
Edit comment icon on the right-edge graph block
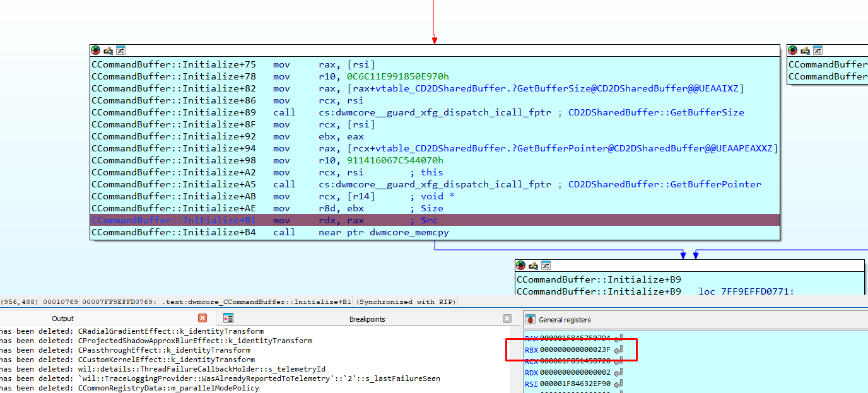click(x=806, y=50)
